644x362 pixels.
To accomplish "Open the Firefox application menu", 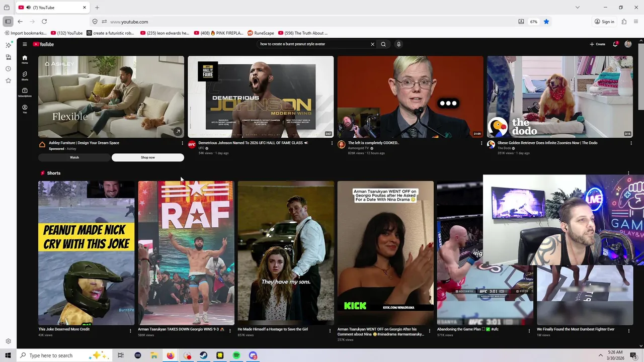I will (x=636, y=22).
